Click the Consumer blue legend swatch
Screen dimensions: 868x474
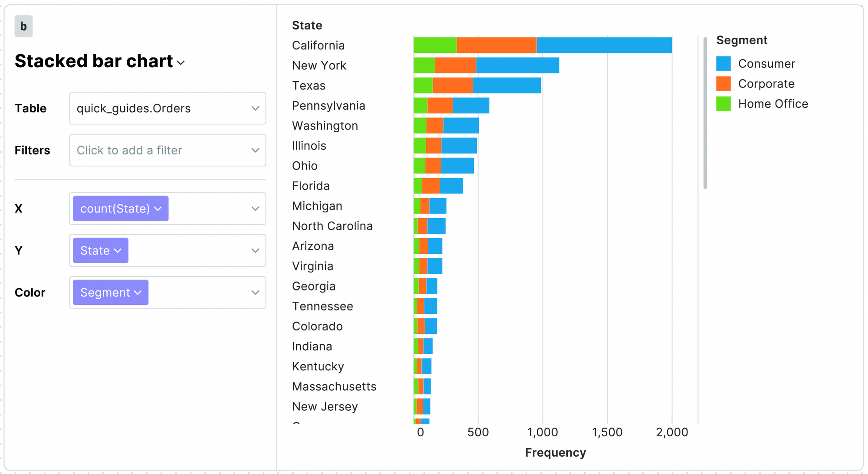click(x=723, y=64)
